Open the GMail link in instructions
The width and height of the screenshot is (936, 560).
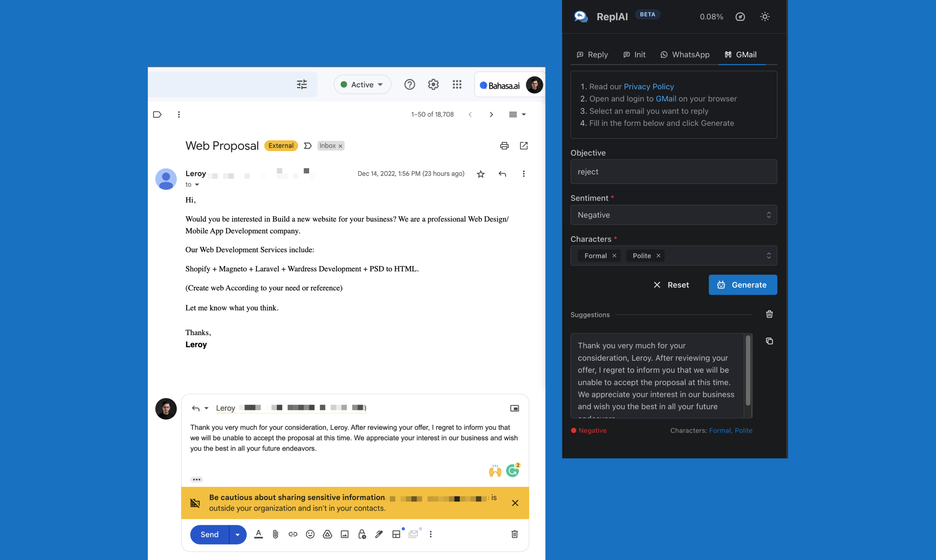click(666, 98)
